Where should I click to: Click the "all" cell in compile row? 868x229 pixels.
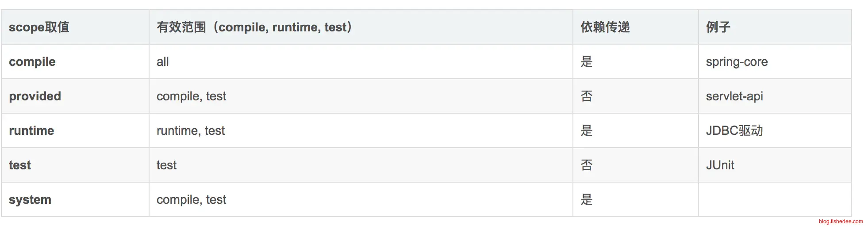(x=163, y=62)
